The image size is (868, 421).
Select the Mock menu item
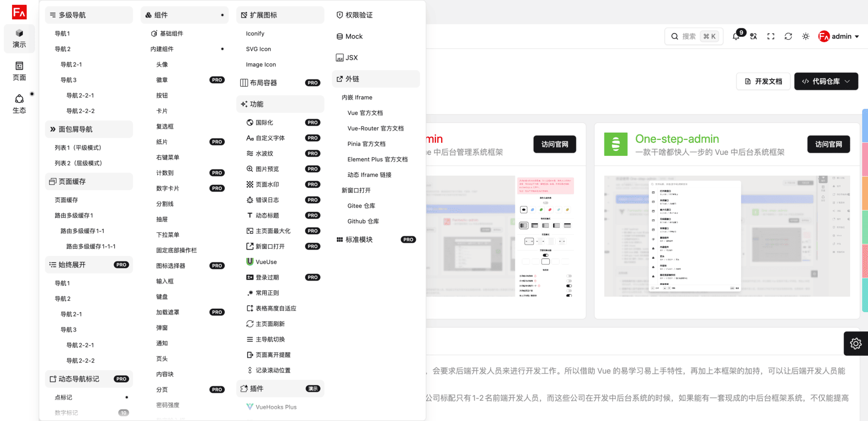click(x=376, y=36)
